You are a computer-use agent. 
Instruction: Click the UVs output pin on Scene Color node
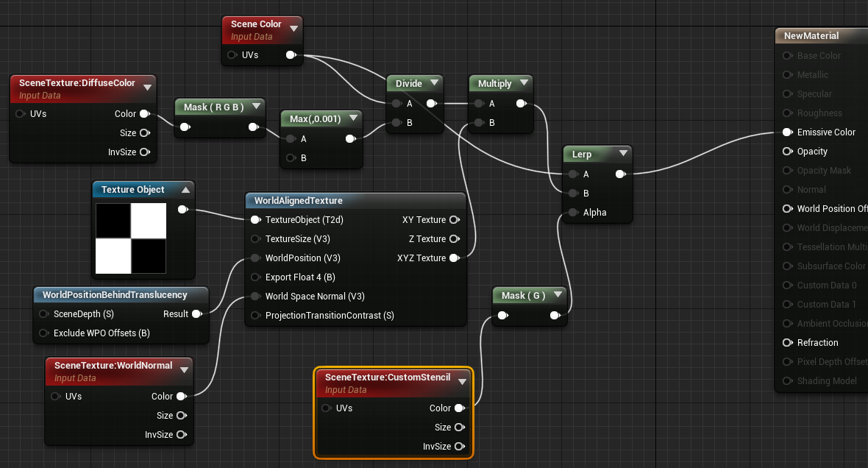[x=291, y=54]
